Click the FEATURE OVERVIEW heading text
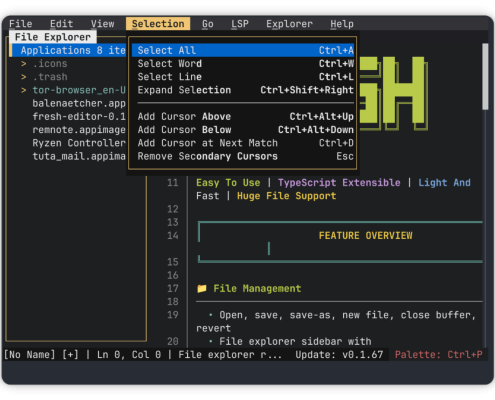Image resolution: width=495 pixels, height=400 pixels. [x=366, y=236]
